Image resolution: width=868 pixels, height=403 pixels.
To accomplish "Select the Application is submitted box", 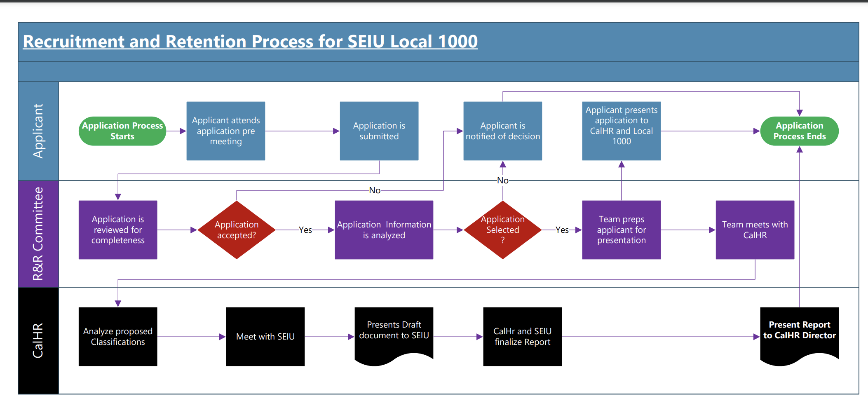I will pyautogui.click(x=379, y=131).
